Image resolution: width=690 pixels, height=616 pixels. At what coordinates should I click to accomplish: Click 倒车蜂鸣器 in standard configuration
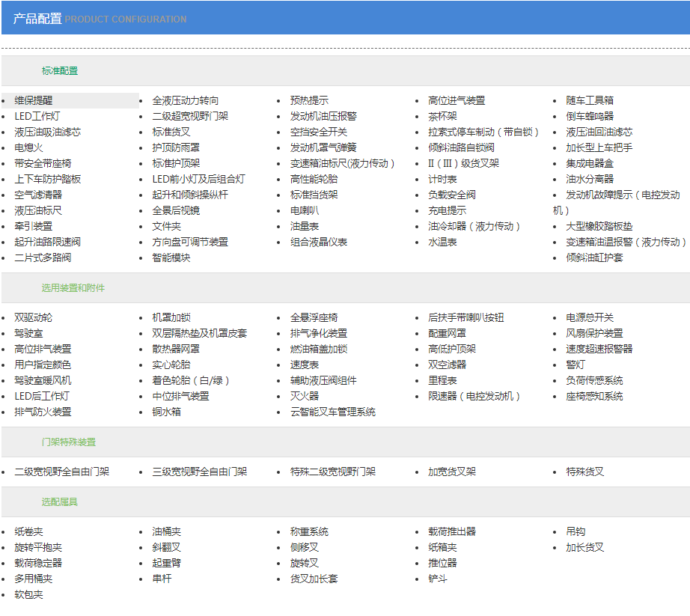(x=590, y=116)
